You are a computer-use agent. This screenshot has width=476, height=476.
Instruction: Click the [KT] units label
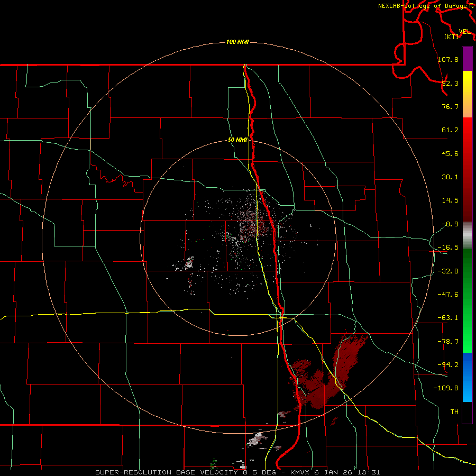(452, 36)
